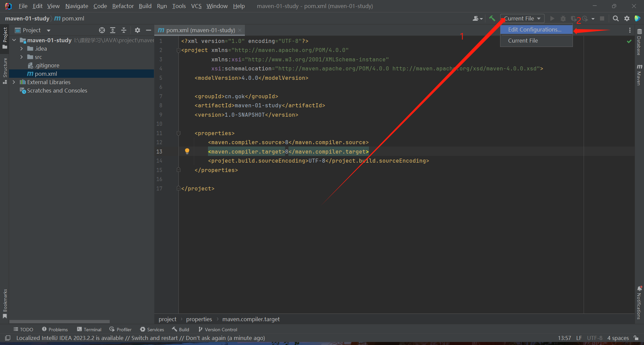644x345 pixels.
Task: Click 'properties' in the editor breadcrumb
Action: (x=199, y=319)
